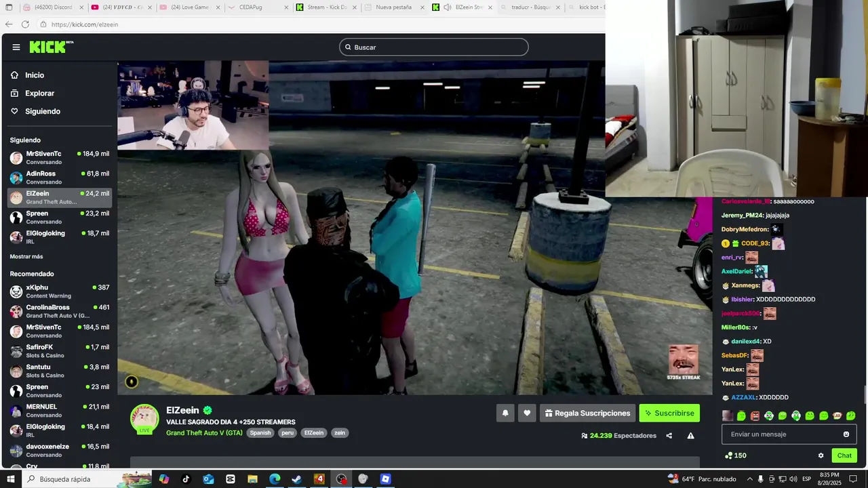868x488 pixels.
Task: Click Regala Suscripciones button
Action: pyautogui.click(x=587, y=413)
